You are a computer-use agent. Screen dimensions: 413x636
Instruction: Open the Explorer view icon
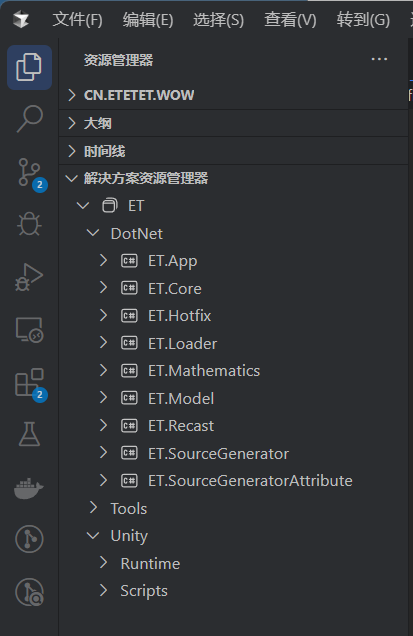[x=29, y=67]
